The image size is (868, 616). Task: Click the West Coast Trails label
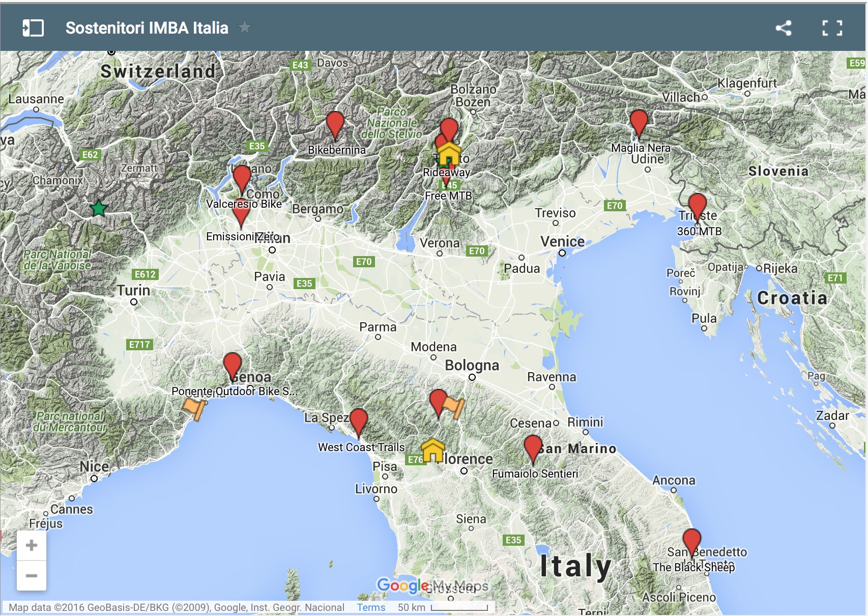[361, 447]
